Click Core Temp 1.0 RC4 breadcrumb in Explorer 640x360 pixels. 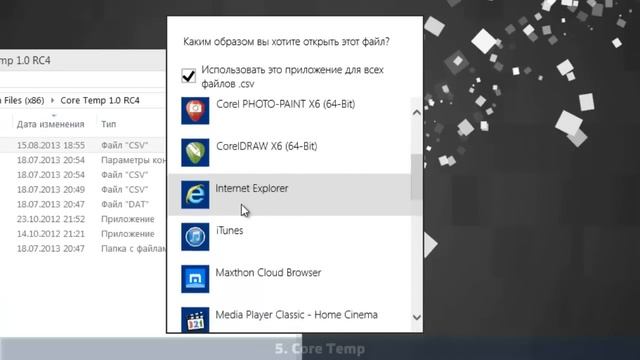(x=100, y=100)
